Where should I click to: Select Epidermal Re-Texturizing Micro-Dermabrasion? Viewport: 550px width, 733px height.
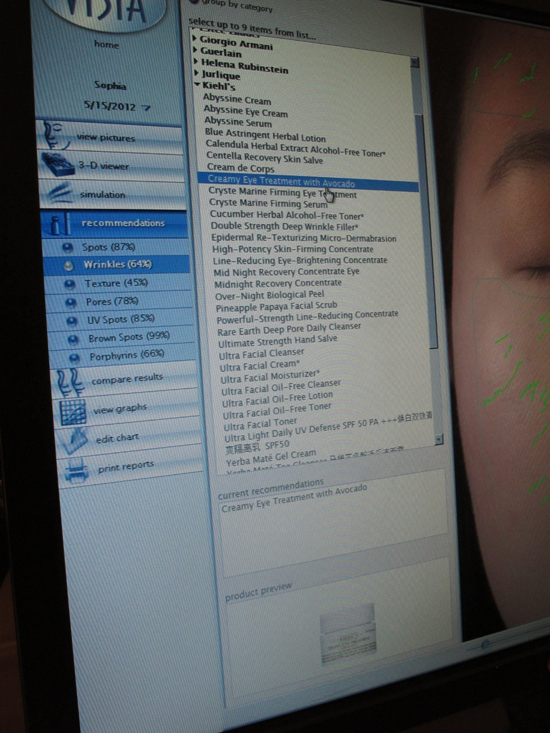click(304, 238)
